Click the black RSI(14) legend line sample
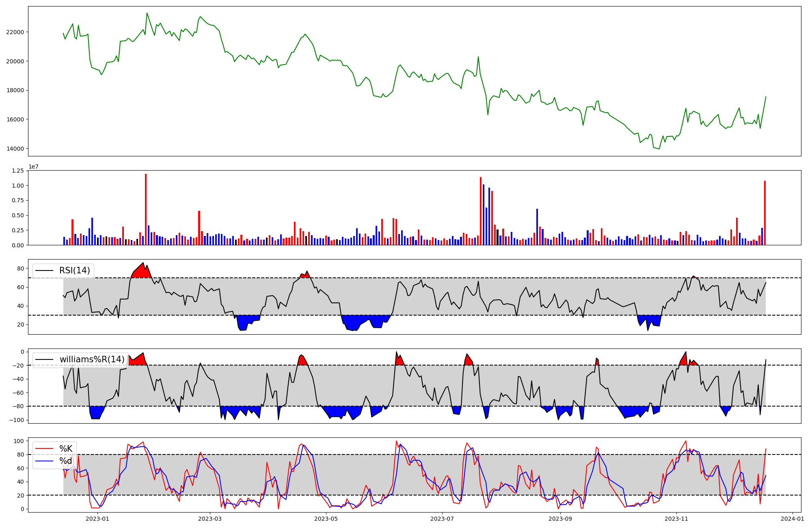The width and height of the screenshot is (812, 528). 44,270
